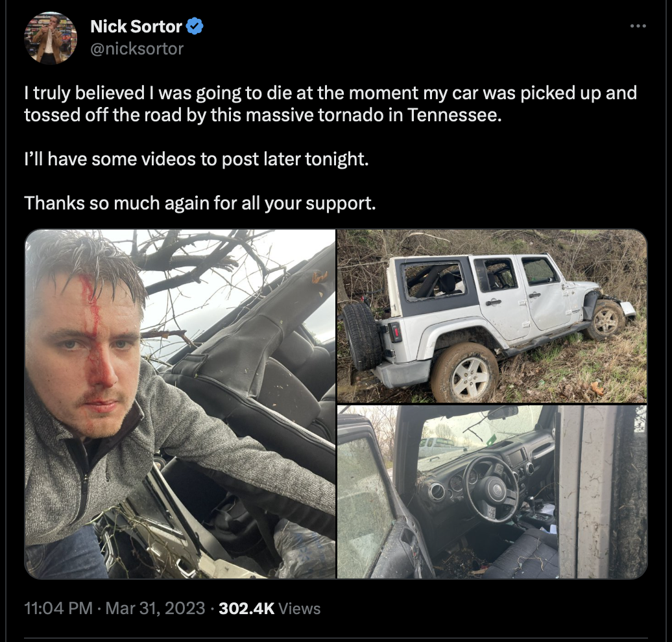Click the "Thanks so much again" line
This screenshot has width=672, height=642.
[x=200, y=203]
